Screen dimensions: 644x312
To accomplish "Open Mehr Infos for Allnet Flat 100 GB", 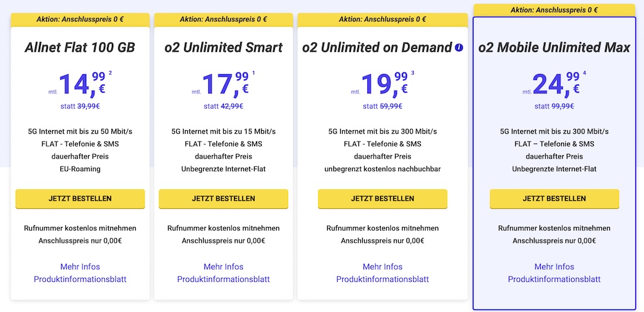I will coord(80,267).
